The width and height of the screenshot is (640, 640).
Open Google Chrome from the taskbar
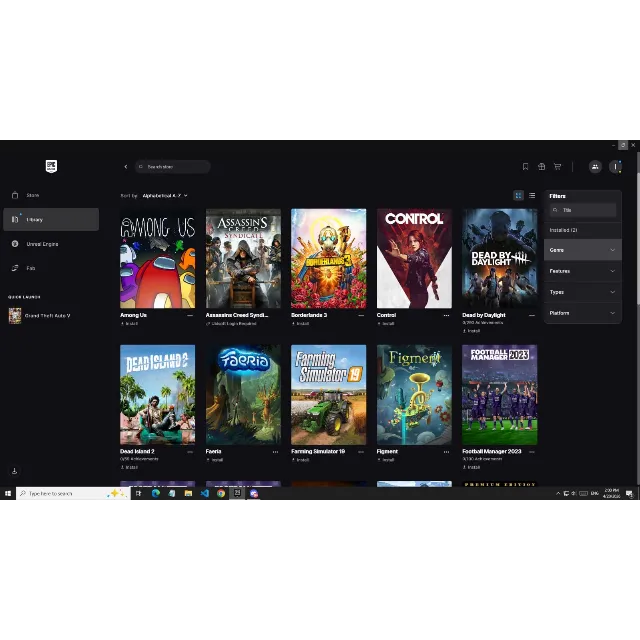pos(221,493)
